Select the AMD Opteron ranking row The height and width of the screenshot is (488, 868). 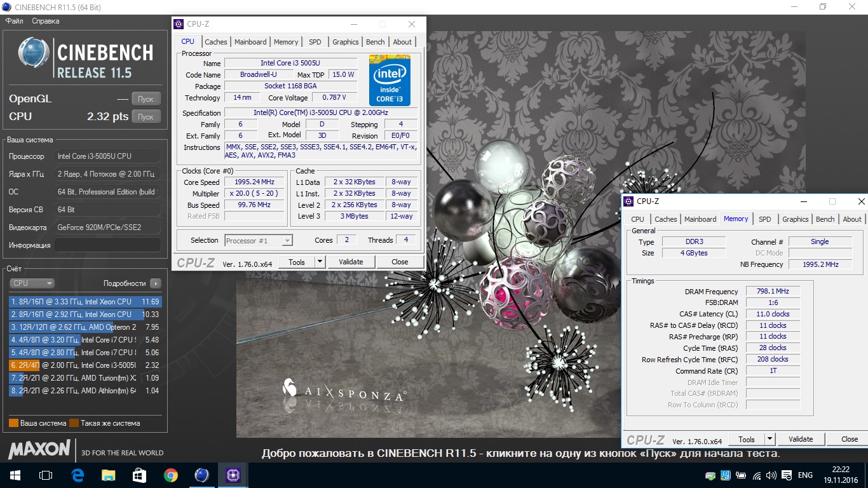tap(85, 327)
